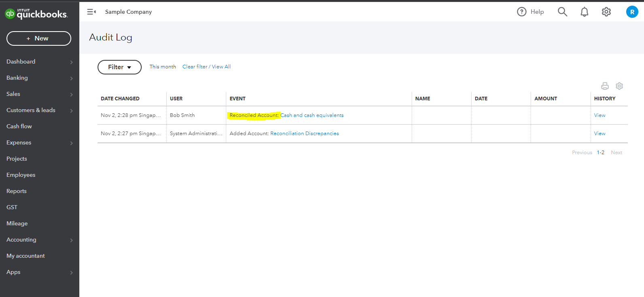Screen dimensions: 644x297
Task: Expand the Expenses submenu arrow
Action: (x=72, y=143)
